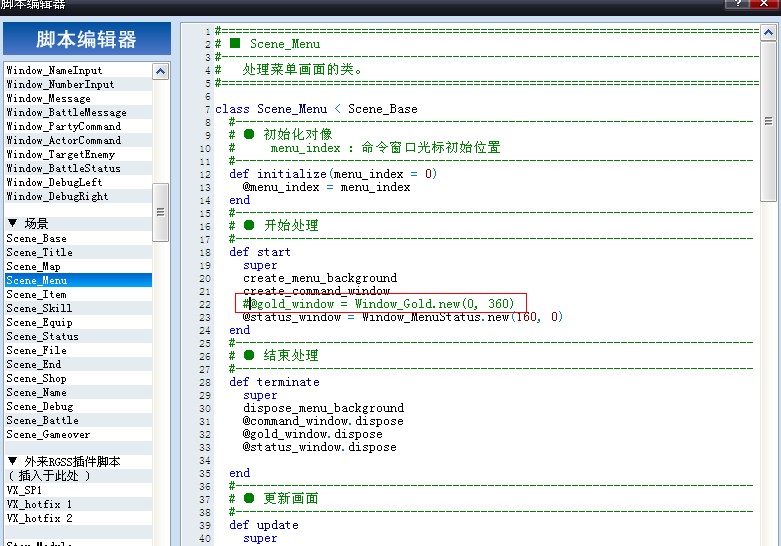Screen dimensions: 781x546
Task: Click script list scroll-up arrow
Action: pos(160,71)
